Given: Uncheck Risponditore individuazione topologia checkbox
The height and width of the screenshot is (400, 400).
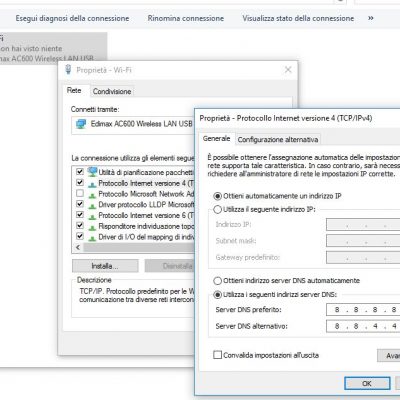Looking at the screenshot, I should point(80,225).
